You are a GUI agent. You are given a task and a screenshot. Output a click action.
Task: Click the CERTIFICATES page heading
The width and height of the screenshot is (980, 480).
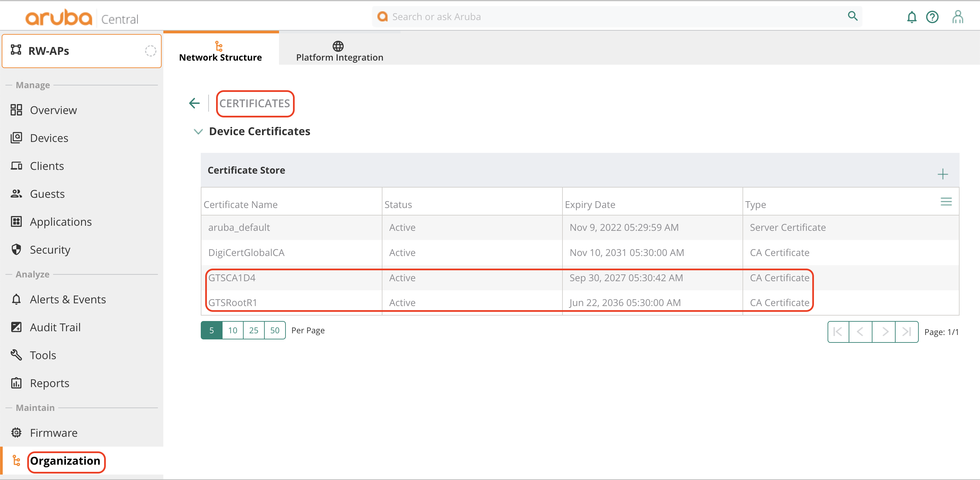255,103
